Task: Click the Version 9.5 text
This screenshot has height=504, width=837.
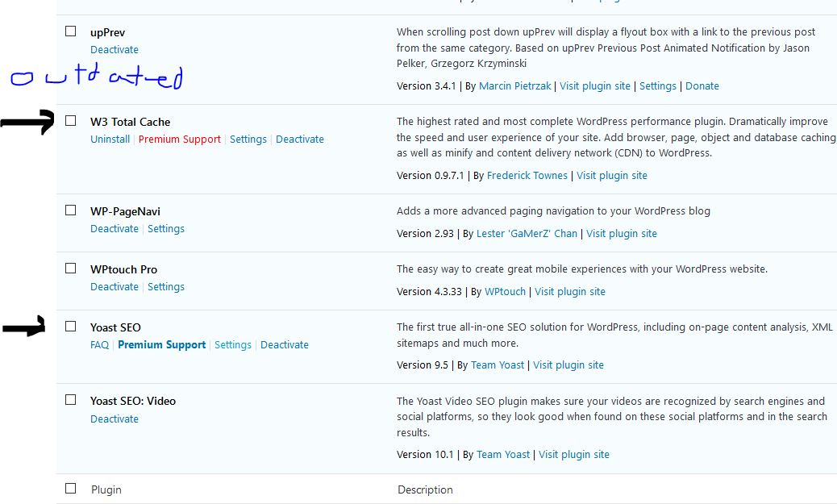Action: click(423, 365)
